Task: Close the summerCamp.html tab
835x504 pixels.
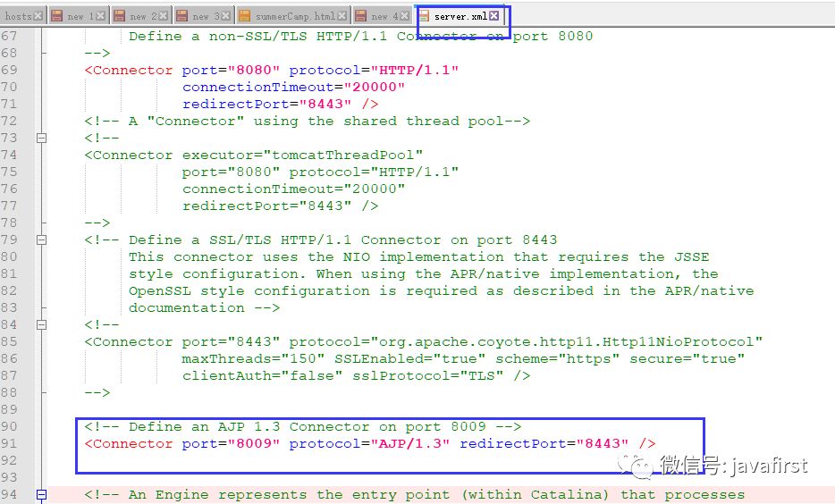Action: point(342,16)
